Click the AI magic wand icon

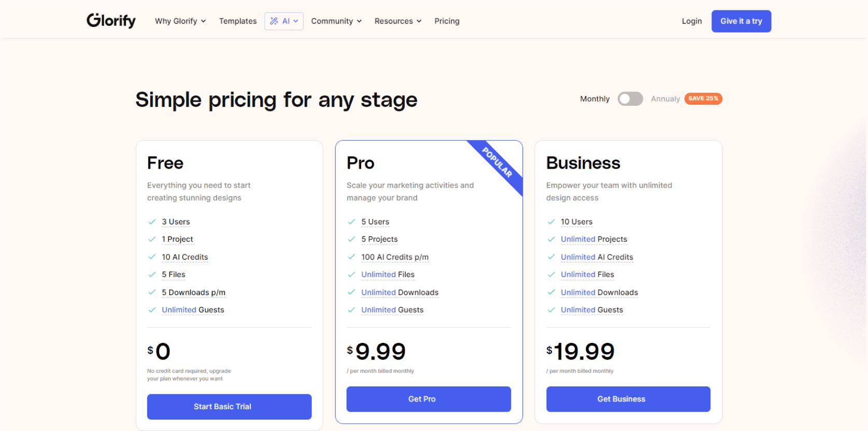coord(274,21)
